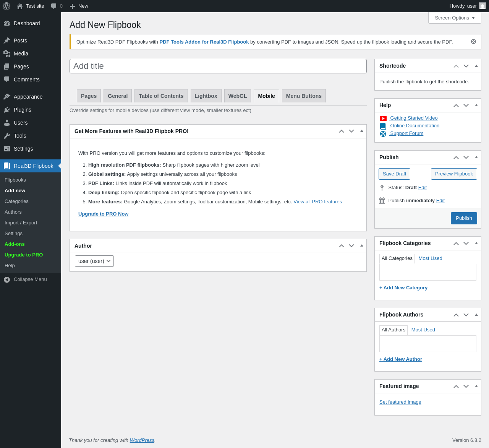Click the blue Publish button

464,218
